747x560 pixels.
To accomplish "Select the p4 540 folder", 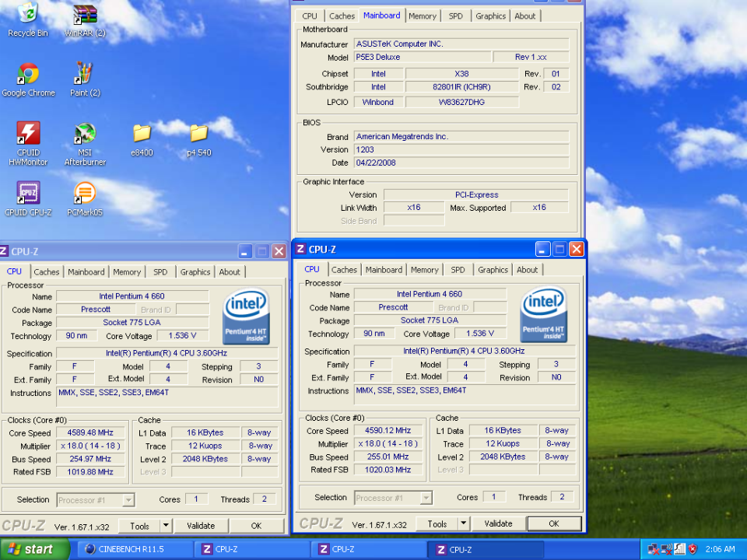I will pos(198,140).
